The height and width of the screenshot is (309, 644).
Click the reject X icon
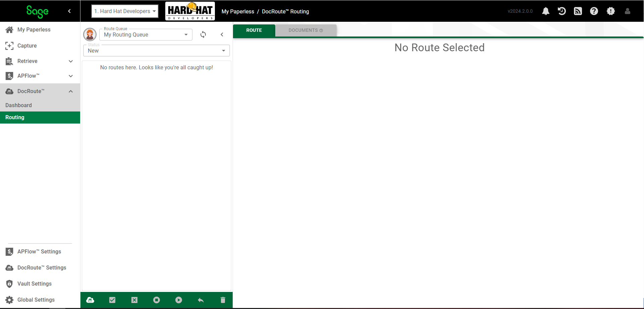point(134,300)
